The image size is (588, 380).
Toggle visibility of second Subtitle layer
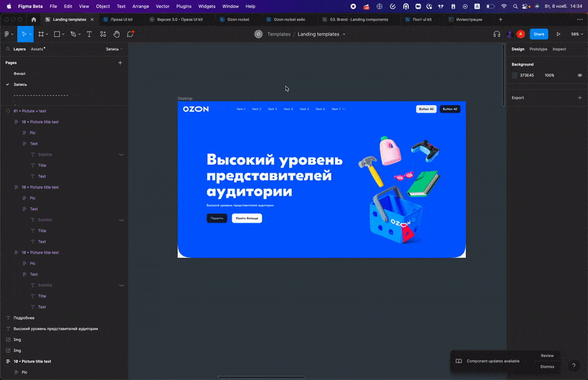click(x=121, y=220)
